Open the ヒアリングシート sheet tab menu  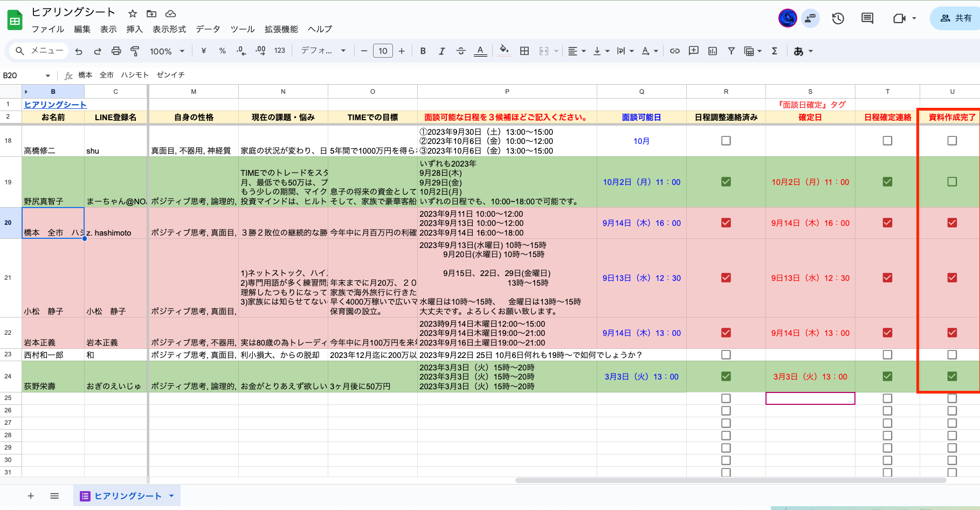click(171, 495)
